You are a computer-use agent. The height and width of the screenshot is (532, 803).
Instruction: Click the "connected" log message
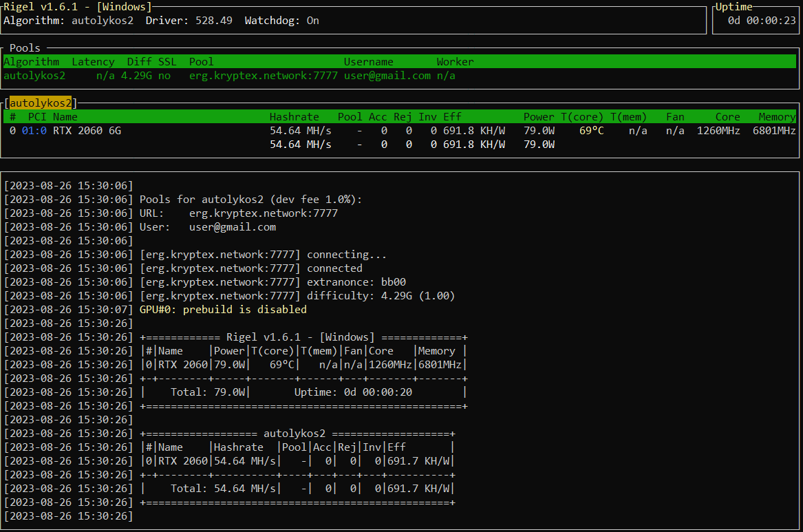click(x=335, y=268)
